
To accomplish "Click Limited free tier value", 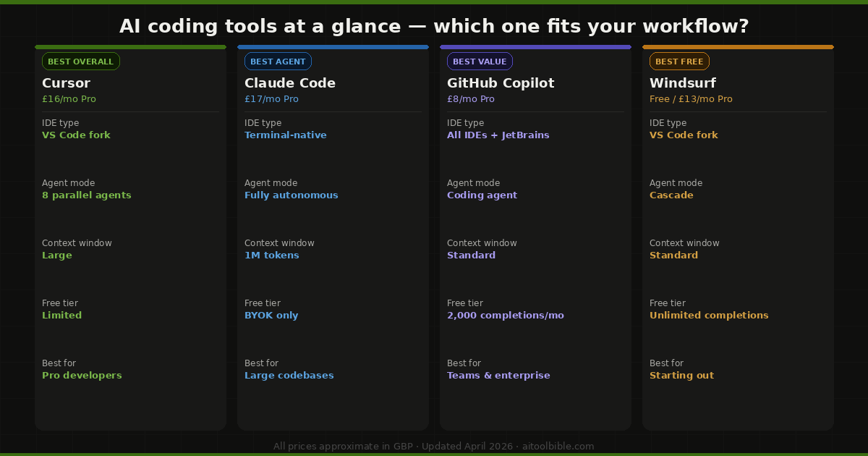I will tap(62, 316).
